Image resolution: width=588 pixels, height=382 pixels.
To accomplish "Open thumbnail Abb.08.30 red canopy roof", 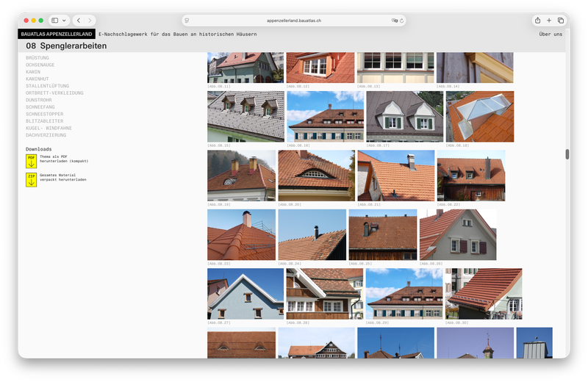I will (484, 294).
